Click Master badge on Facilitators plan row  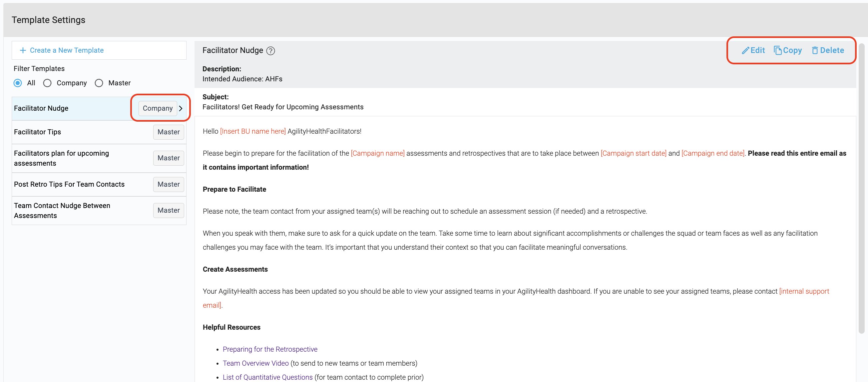pyautogui.click(x=169, y=158)
